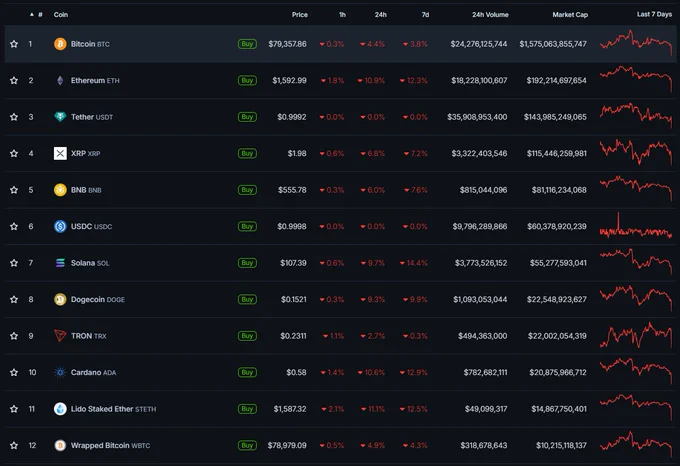The height and width of the screenshot is (466, 680).
Task: Click the Last 7 Days column header
Action: (x=654, y=14)
